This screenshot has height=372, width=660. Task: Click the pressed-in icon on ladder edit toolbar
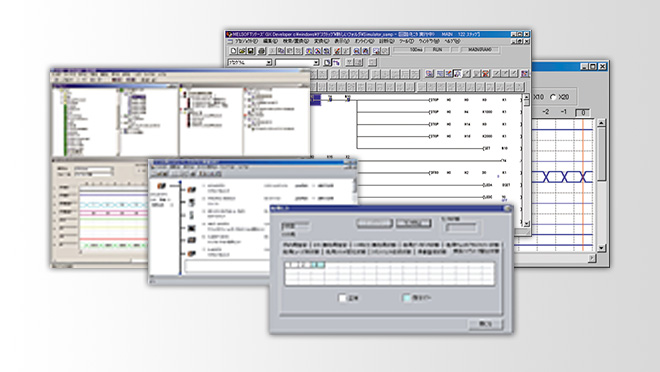tap(458, 74)
